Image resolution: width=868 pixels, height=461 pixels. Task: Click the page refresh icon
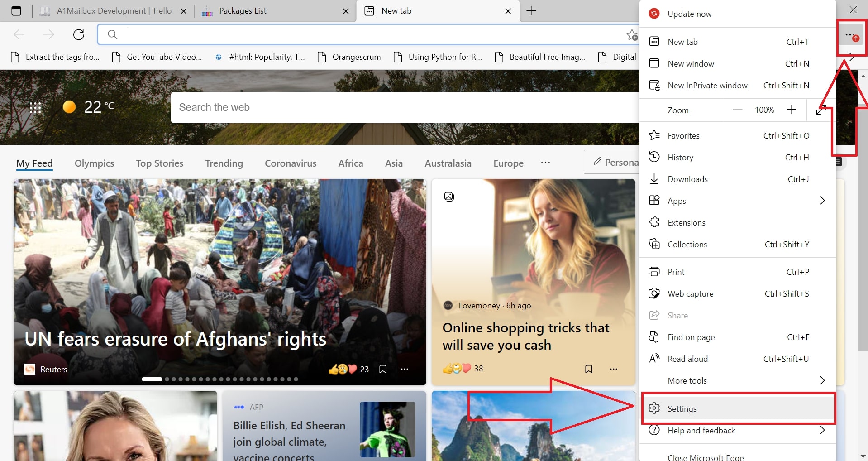pos(79,34)
